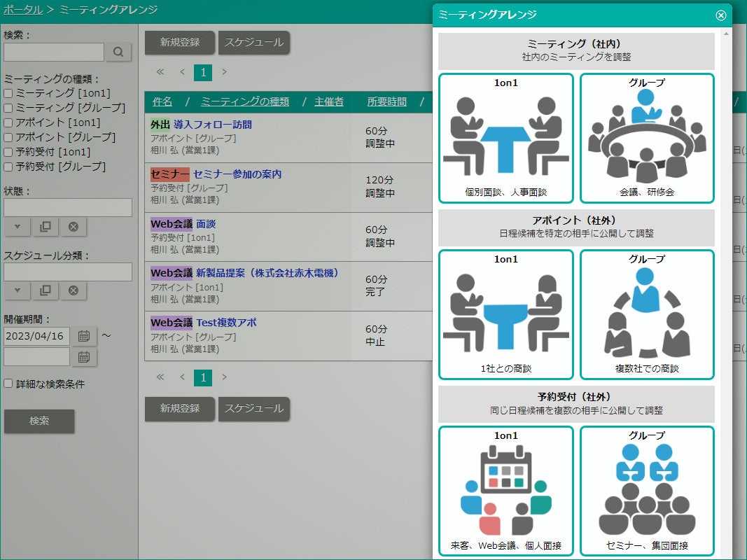Select the 1on1 個別面談 meeting tile

506,138
